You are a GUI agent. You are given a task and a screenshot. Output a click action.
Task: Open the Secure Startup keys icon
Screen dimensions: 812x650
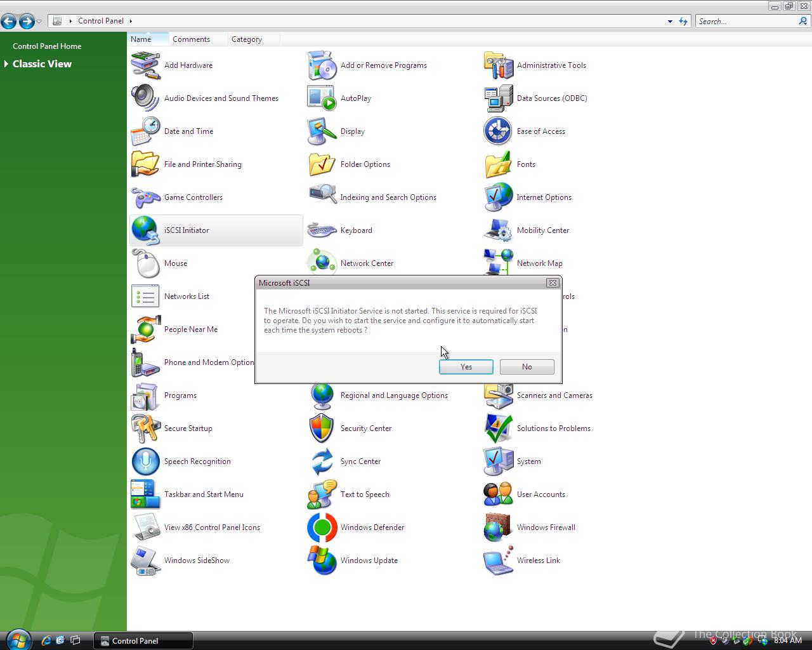(146, 428)
